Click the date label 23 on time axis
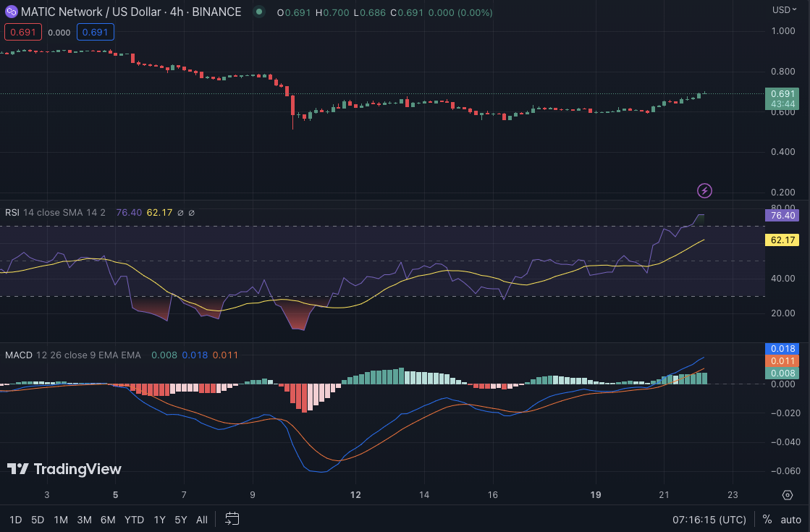Screen dimensions: 810x532 tap(733, 495)
